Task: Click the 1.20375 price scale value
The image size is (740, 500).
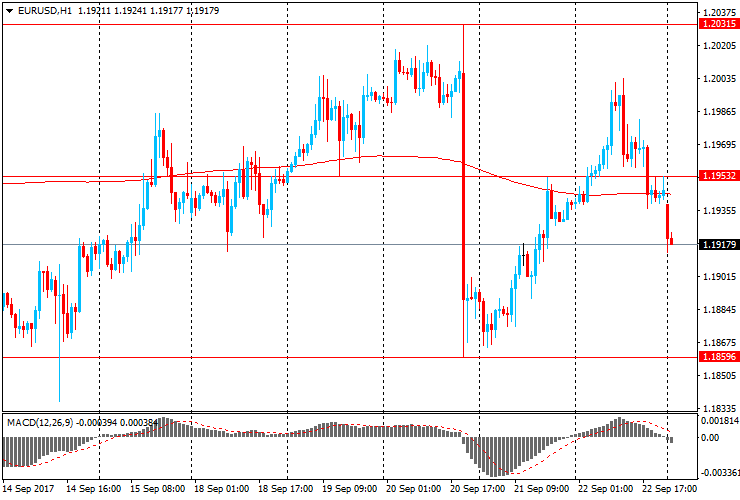Action: click(x=719, y=12)
